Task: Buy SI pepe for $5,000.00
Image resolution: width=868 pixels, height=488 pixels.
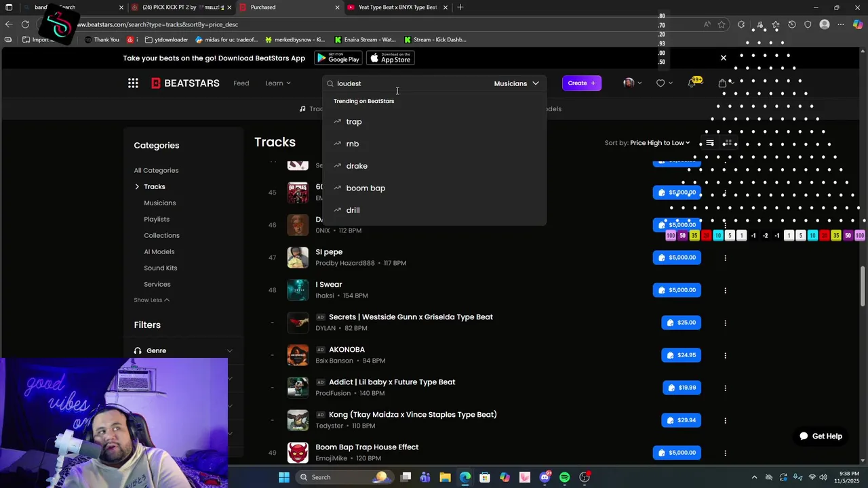Action: [677, 258]
